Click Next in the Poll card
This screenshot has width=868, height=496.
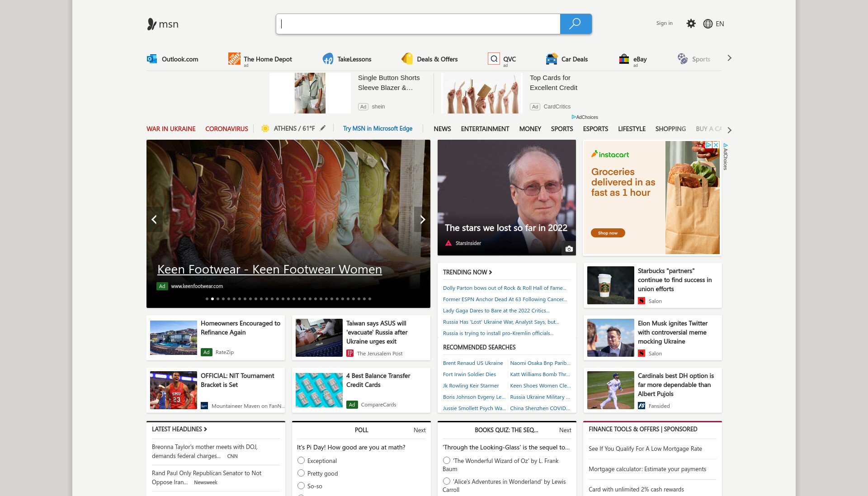click(x=420, y=430)
